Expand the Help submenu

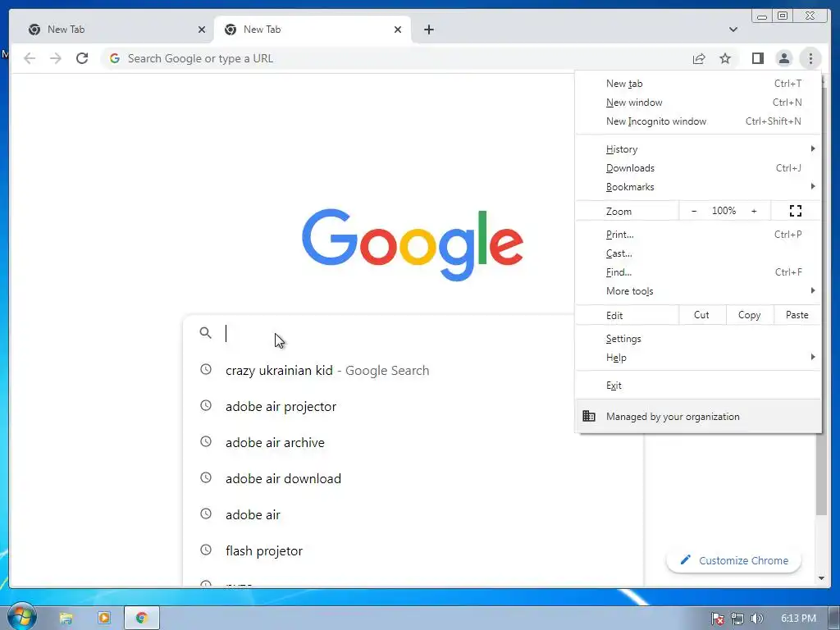click(698, 358)
